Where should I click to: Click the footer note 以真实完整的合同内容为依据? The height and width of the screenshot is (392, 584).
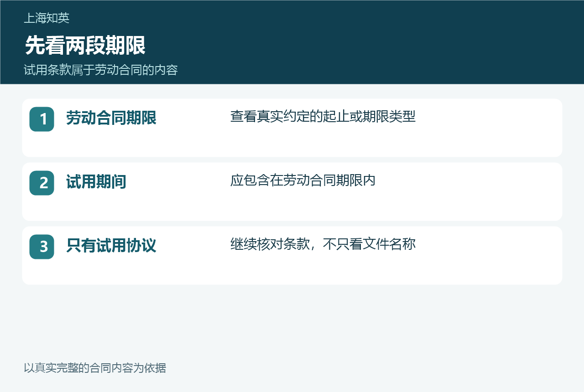click(x=95, y=368)
